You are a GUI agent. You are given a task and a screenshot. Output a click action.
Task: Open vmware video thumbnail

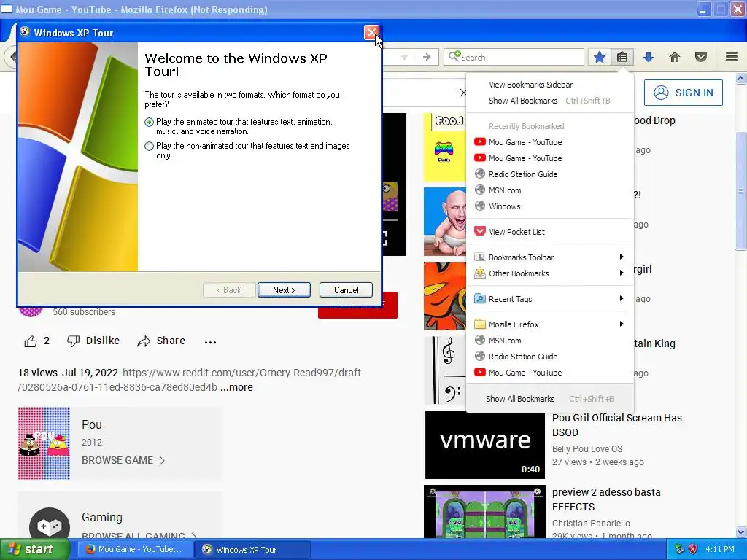[x=485, y=444]
